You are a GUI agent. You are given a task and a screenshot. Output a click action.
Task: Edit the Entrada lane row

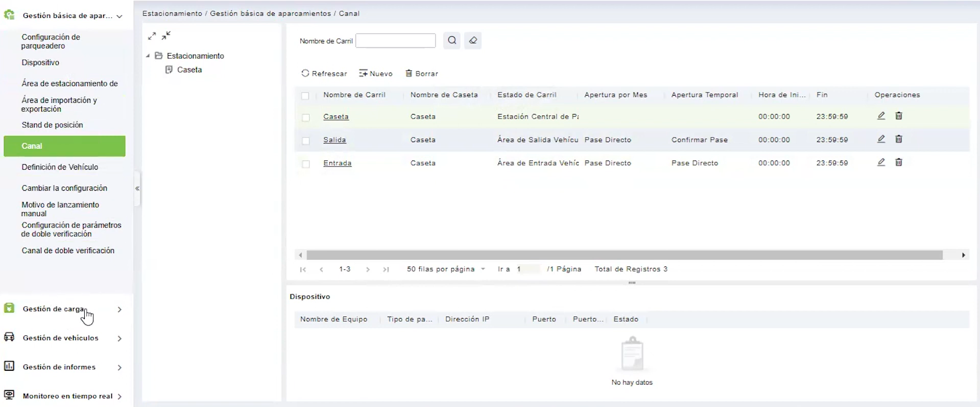coord(881,163)
